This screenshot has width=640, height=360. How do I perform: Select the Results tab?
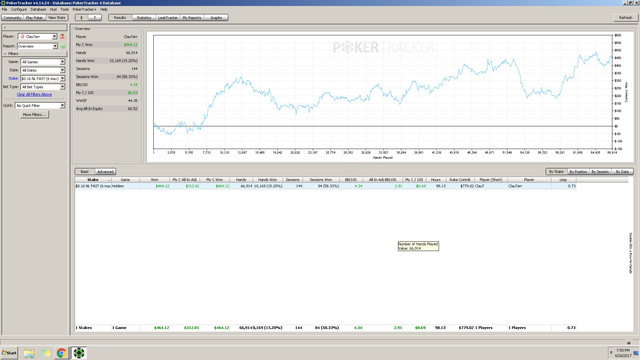[120, 18]
